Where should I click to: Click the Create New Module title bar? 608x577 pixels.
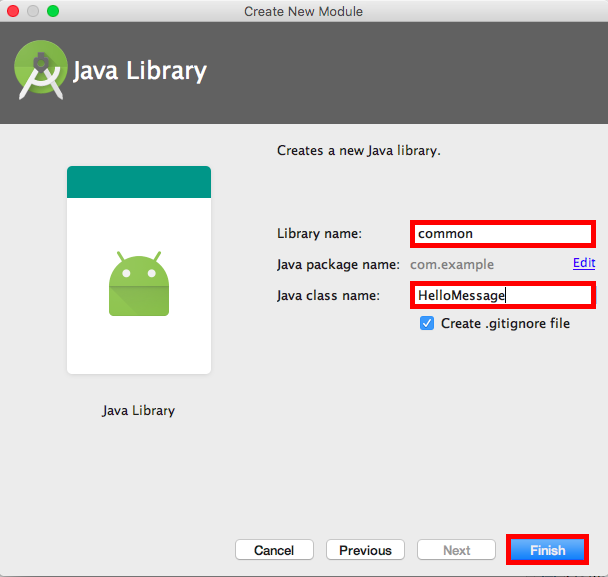[303, 11]
